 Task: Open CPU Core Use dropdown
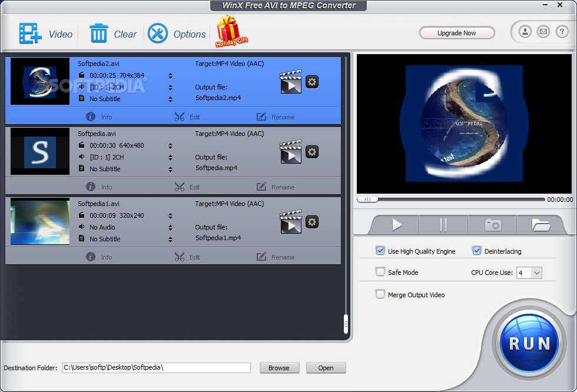[529, 273]
